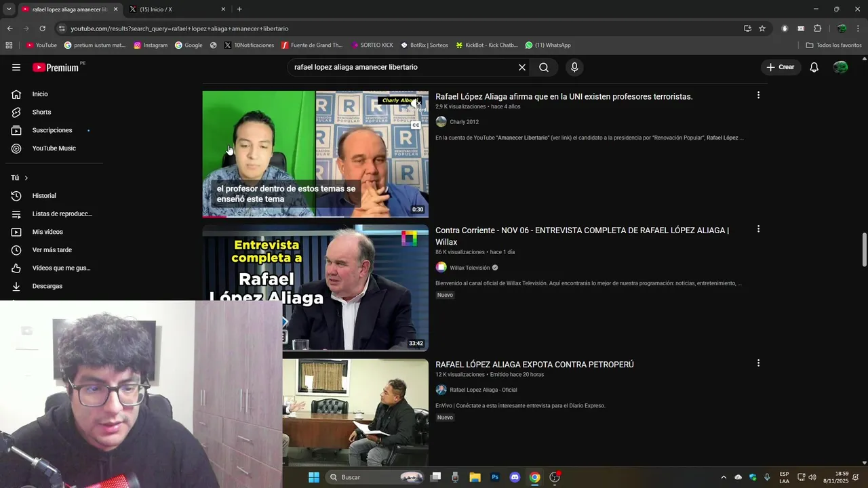
Task: Open the (11) WhatsApp bookmark
Action: click(548, 45)
